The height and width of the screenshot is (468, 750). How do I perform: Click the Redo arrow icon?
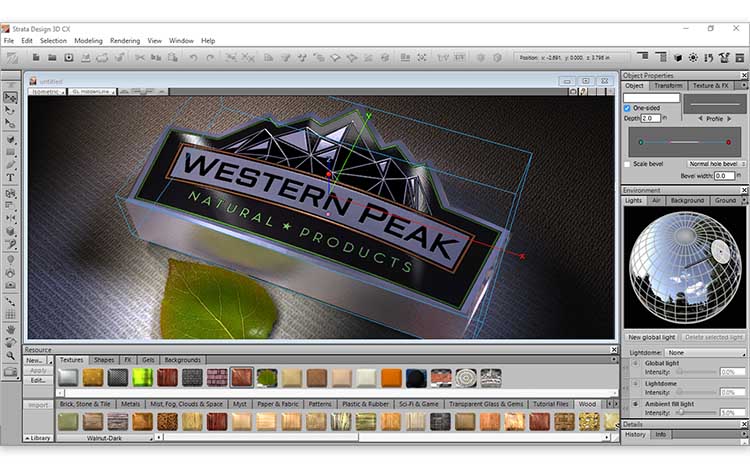click(210, 57)
